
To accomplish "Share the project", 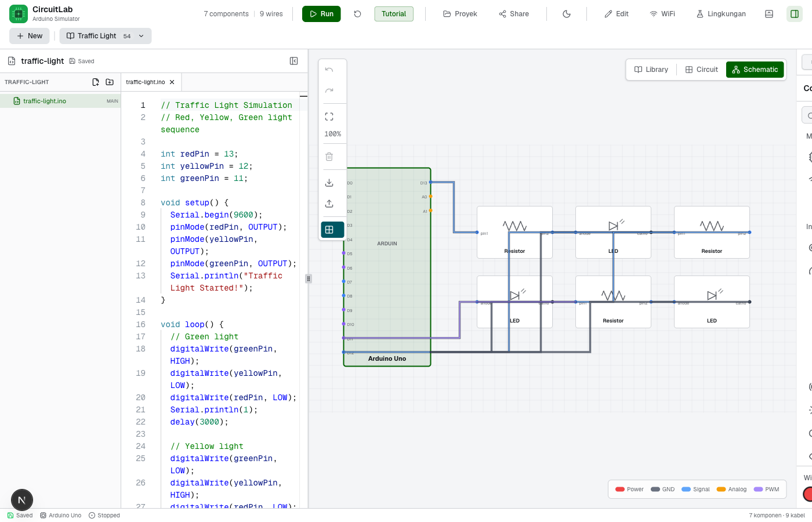I will click(514, 14).
